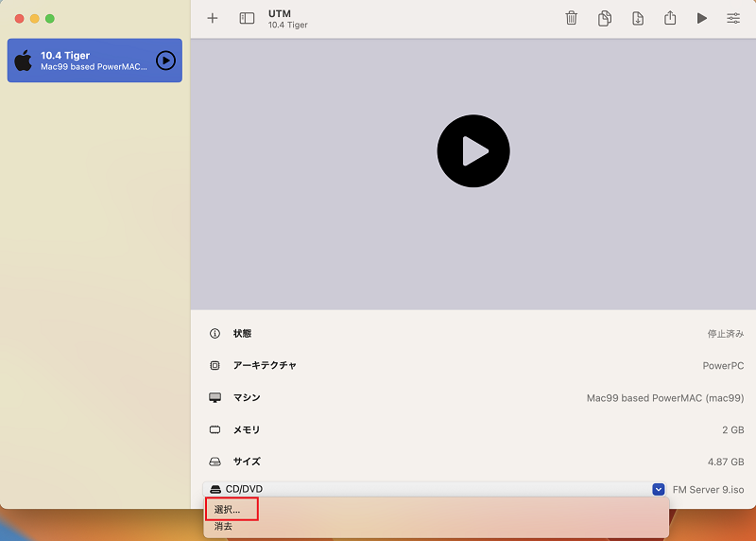This screenshot has height=541, width=756.
Task: Click the 状態 info icon
Action: 215,334
